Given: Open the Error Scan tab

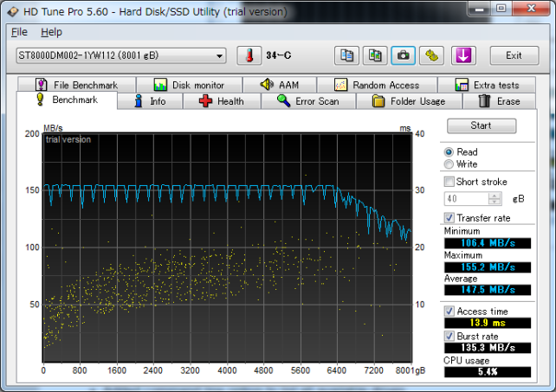Looking at the screenshot, I should pyautogui.click(x=307, y=101).
